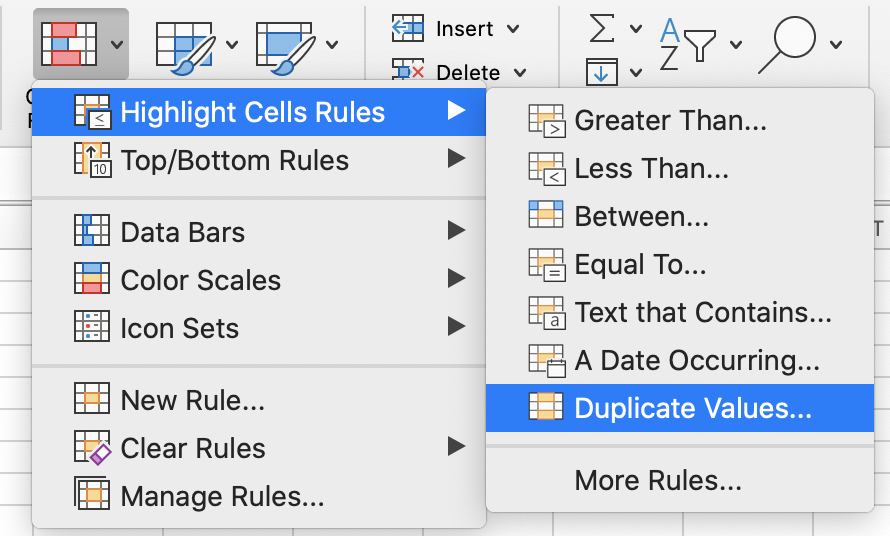Screen dimensions: 890x536
Task: Expand the Sort & Filter dropdown chevron
Action: (x=736, y=44)
